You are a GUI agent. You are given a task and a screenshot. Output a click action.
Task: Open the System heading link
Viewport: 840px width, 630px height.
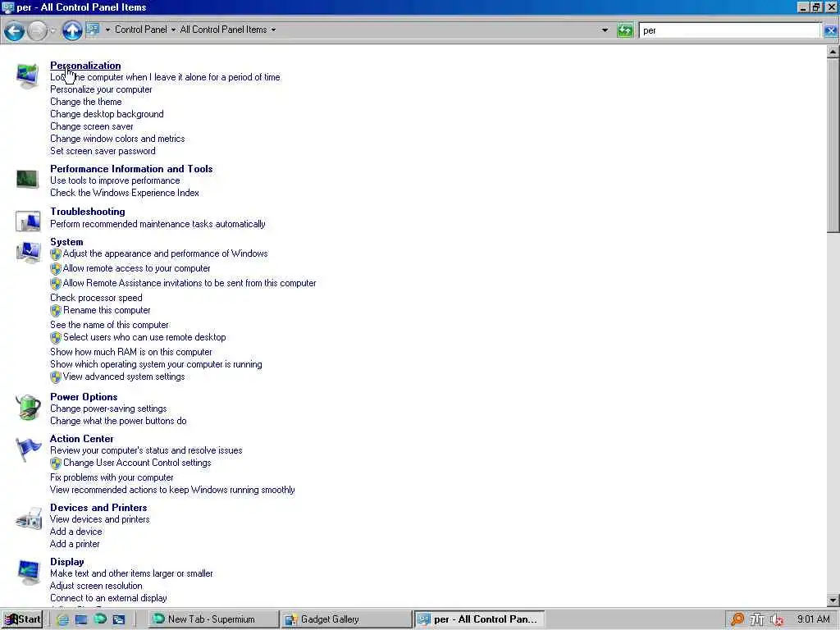pyautogui.click(x=66, y=242)
